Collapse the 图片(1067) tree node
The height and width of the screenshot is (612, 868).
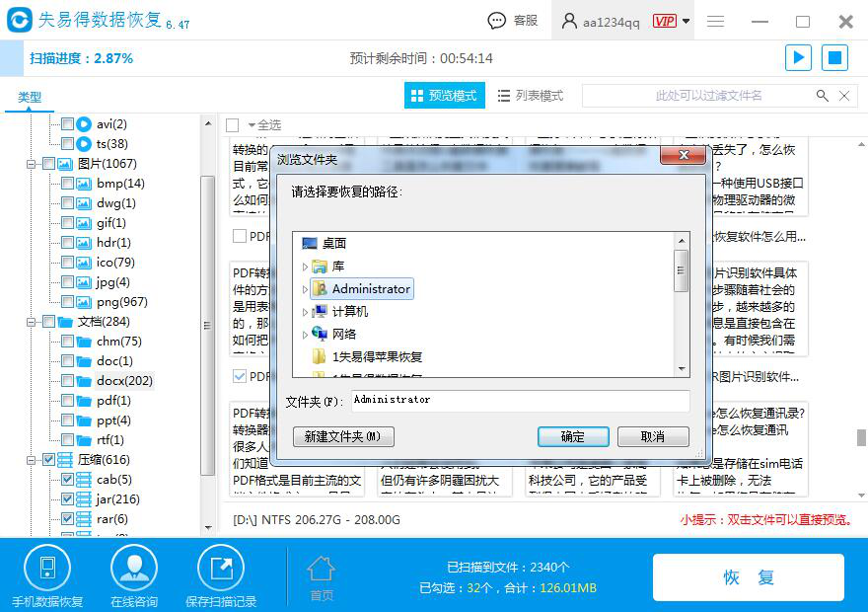coord(31,164)
